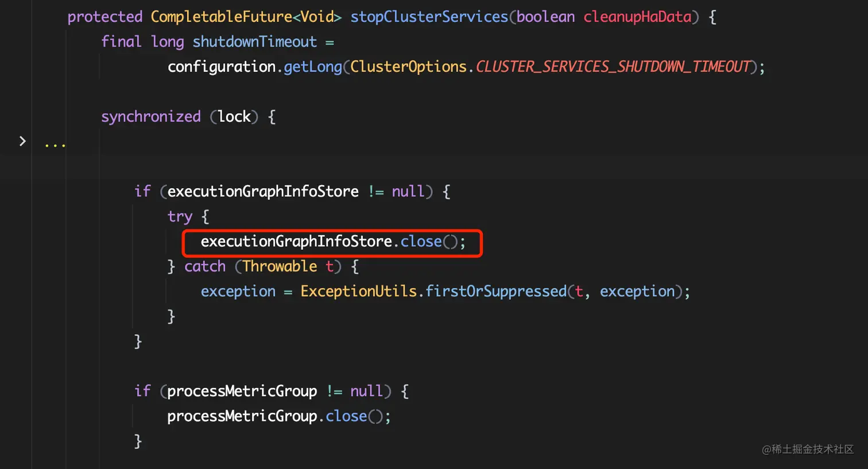Click the ExceptionUtils class name

point(358,291)
